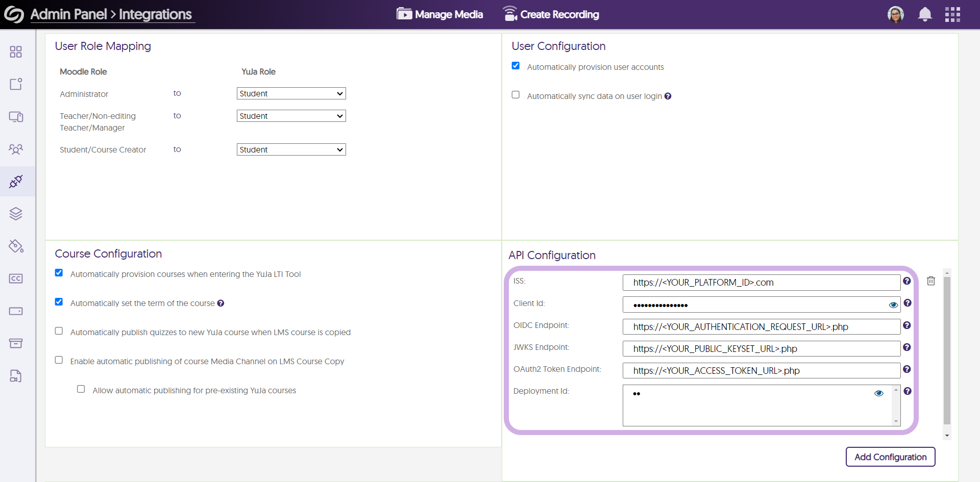Click the ISS input field
The height and width of the screenshot is (482, 980).
pos(762,283)
